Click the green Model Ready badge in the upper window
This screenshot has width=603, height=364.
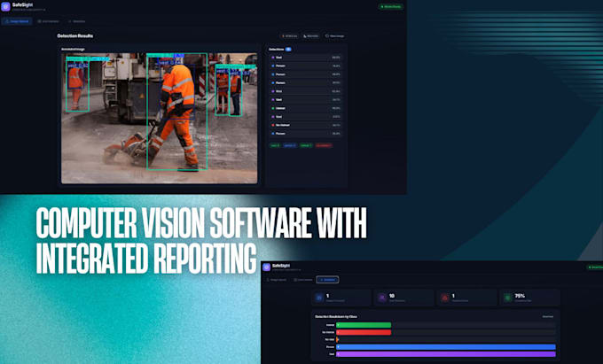[391, 6]
